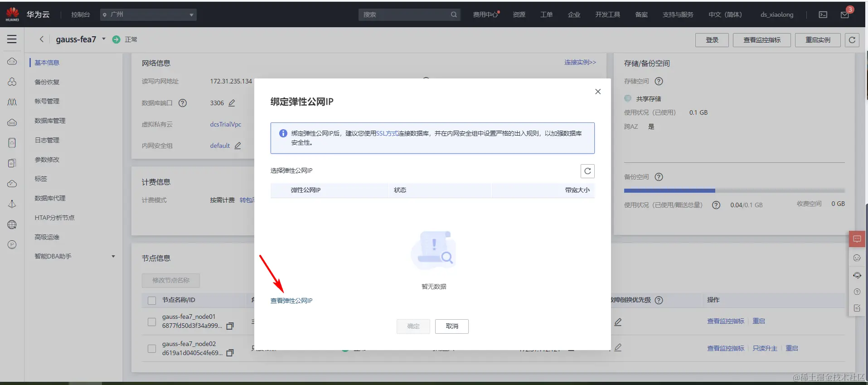Click help icon beside 使用状况 (已使用/赠送总量)

pyautogui.click(x=716, y=205)
